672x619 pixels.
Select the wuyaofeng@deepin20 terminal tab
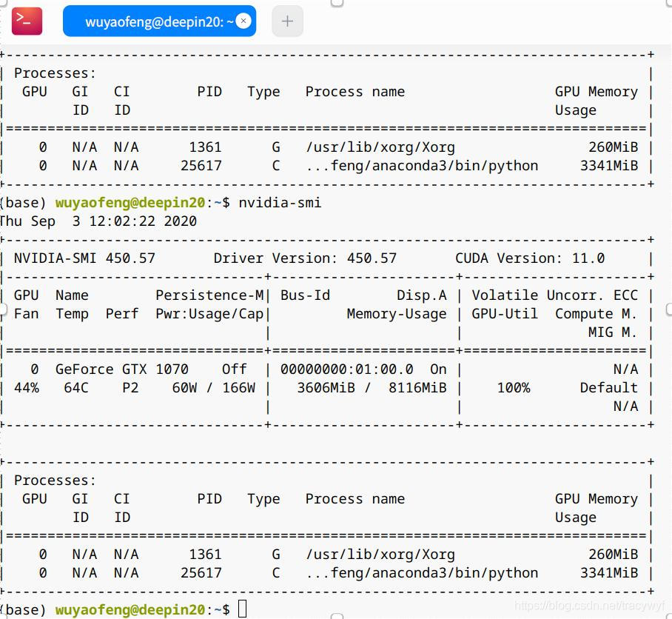pyautogui.click(x=159, y=21)
